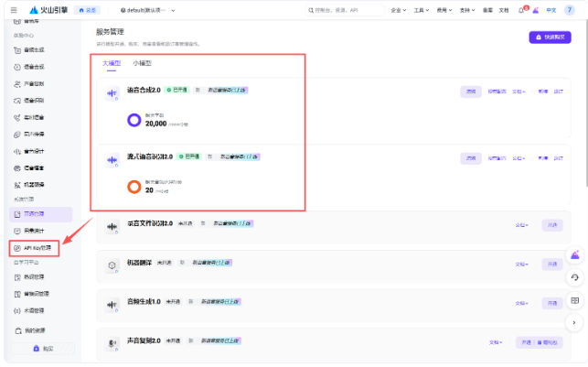Click the 机器翻译 cube card icon
This screenshot has height=367, width=588.
pyautogui.click(x=112, y=265)
